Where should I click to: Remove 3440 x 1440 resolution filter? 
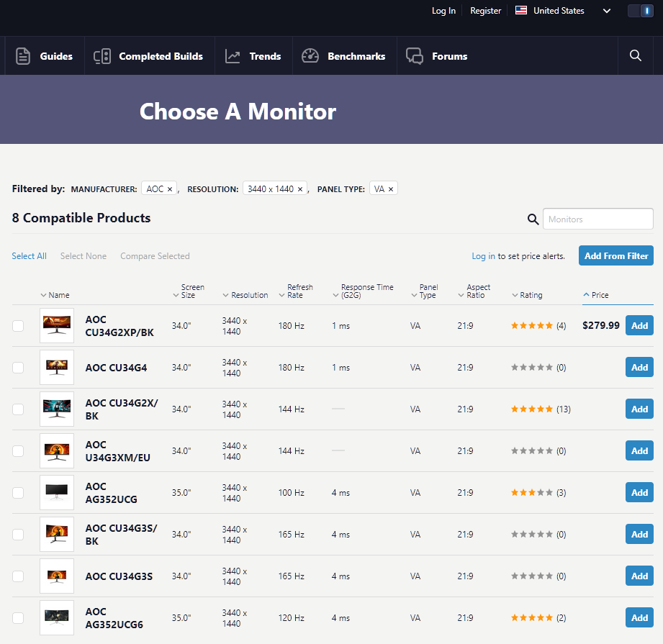click(x=299, y=189)
